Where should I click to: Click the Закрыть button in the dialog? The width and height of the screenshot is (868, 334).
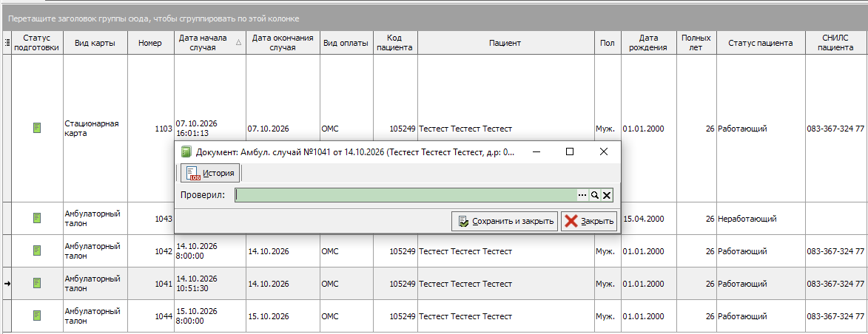[589, 222]
